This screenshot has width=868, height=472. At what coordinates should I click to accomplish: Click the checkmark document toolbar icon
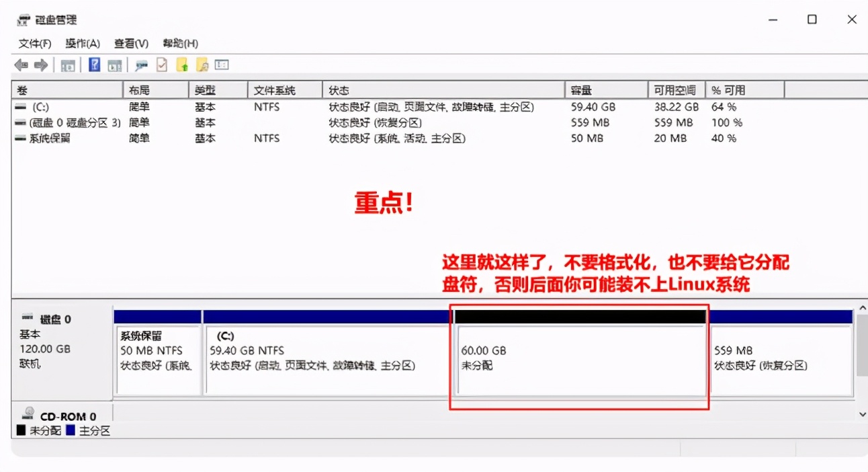161,65
